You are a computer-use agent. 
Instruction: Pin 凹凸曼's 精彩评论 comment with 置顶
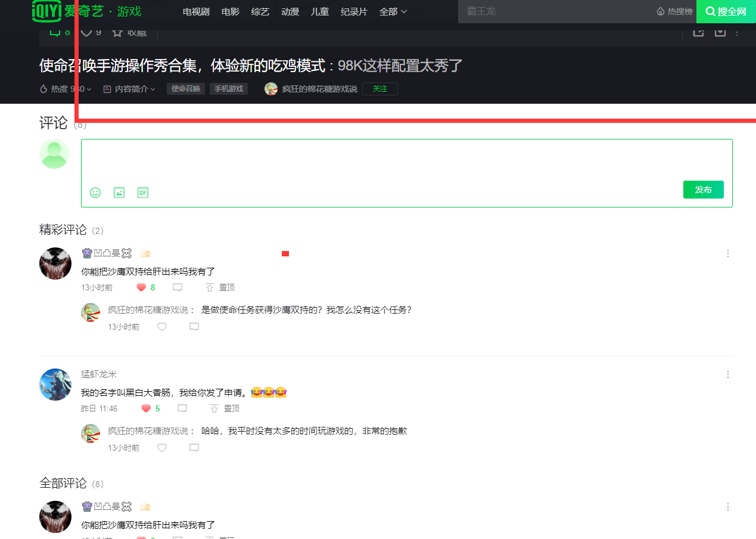[220, 287]
